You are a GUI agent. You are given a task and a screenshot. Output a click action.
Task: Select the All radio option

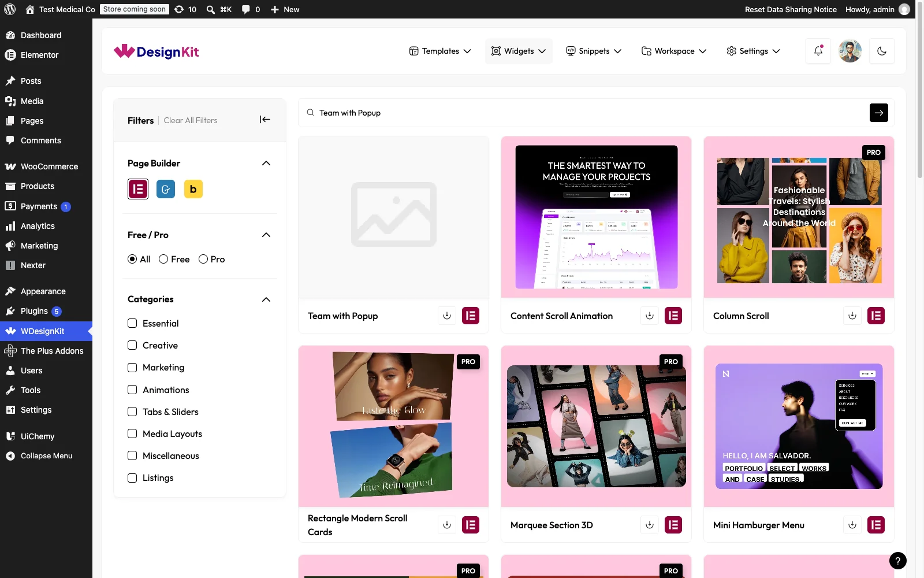click(x=132, y=259)
